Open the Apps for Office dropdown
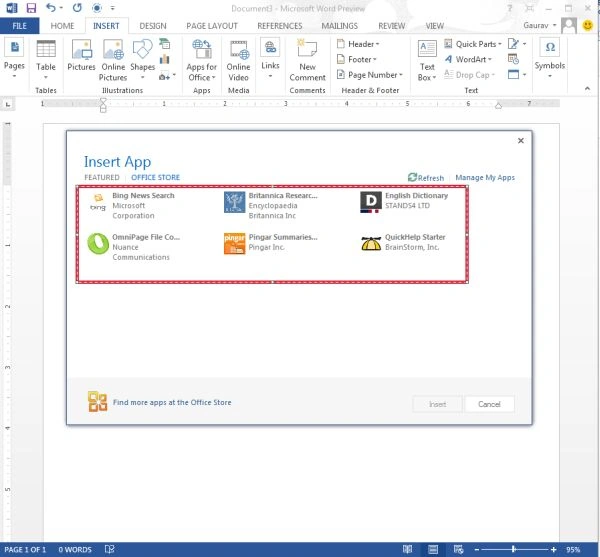600x557 pixels. tap(202, 60)
